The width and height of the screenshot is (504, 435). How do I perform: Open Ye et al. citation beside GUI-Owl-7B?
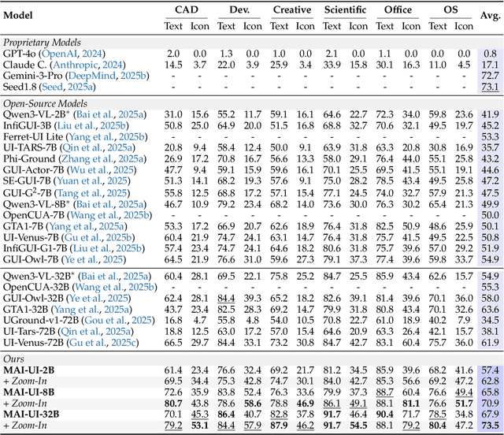pyautogui.click(x=94, y=259)
